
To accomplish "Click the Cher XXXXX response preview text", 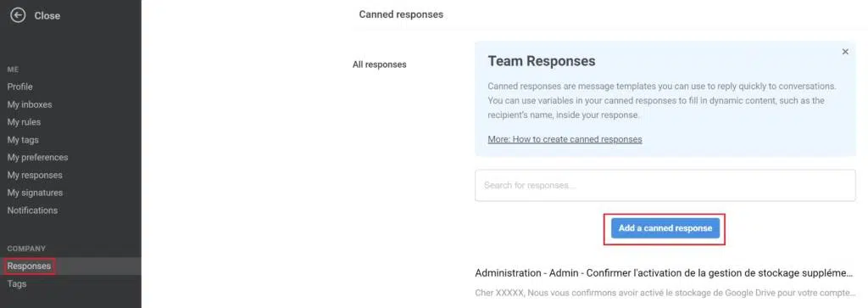I will coord(665,292).
